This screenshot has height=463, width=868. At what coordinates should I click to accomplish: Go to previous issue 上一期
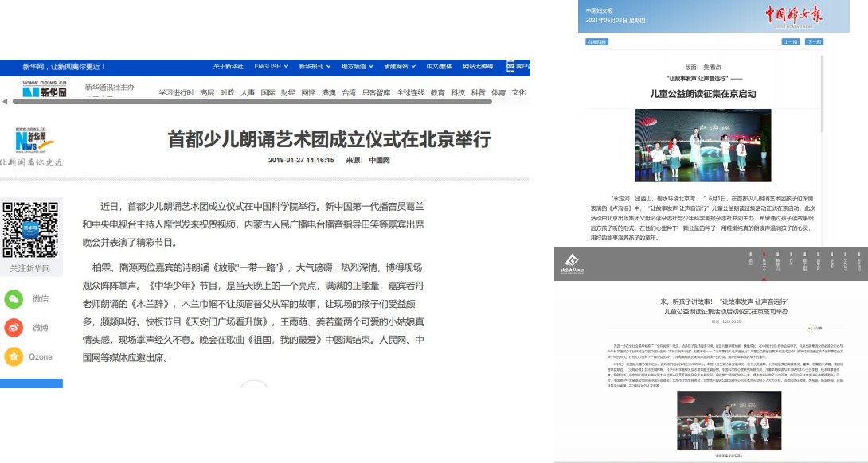pos(791,42)
